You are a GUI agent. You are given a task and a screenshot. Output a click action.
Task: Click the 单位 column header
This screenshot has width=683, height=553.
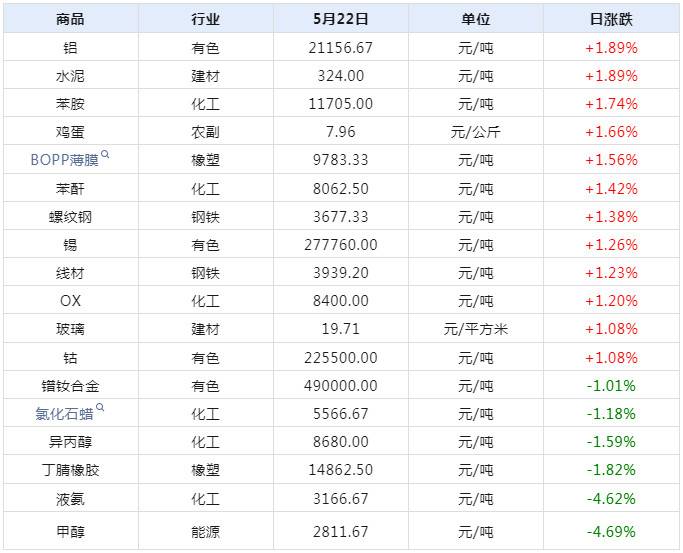pyautogui.click(x=476, y=19)
